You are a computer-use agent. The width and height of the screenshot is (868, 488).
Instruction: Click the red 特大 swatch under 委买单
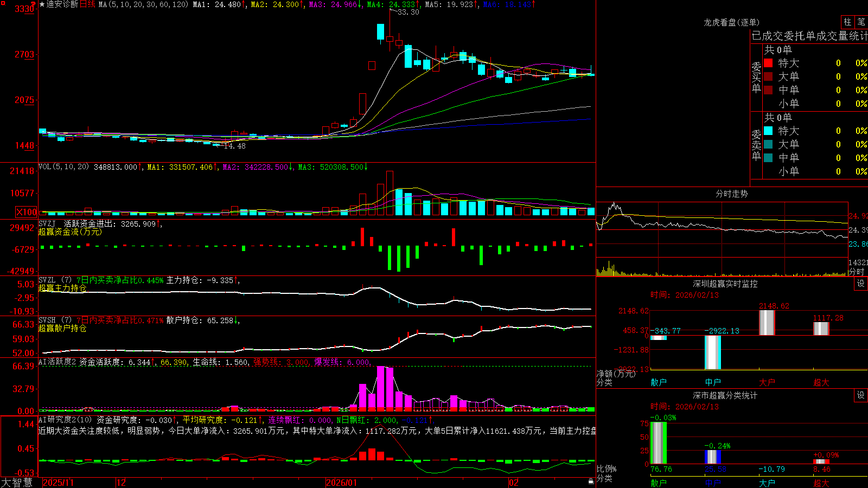[x=768, y=63]
